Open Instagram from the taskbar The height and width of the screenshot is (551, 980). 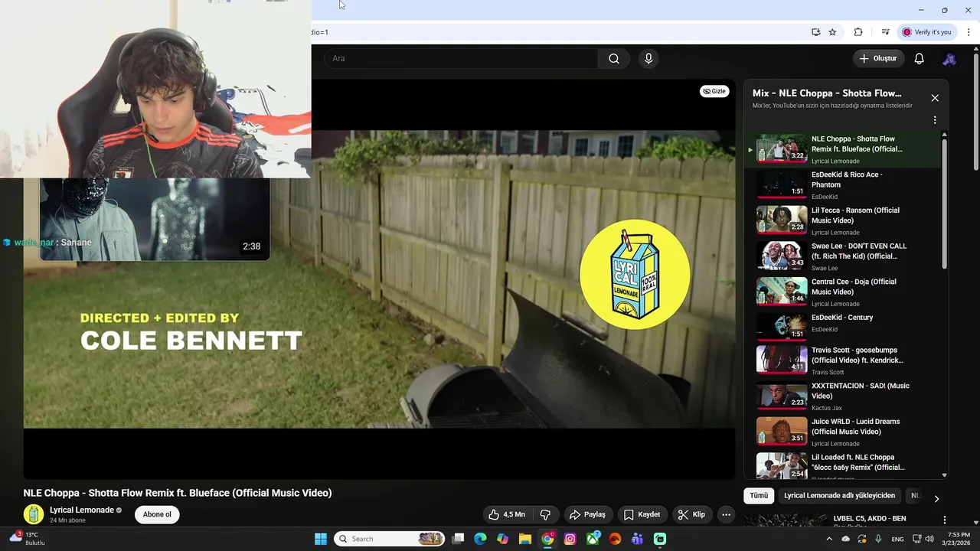click(x=570, y=539)
